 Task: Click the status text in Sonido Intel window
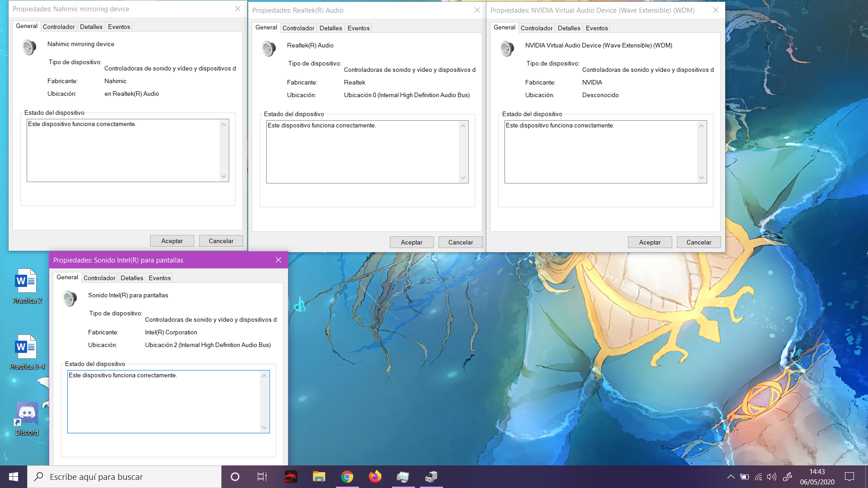point(123,375)
